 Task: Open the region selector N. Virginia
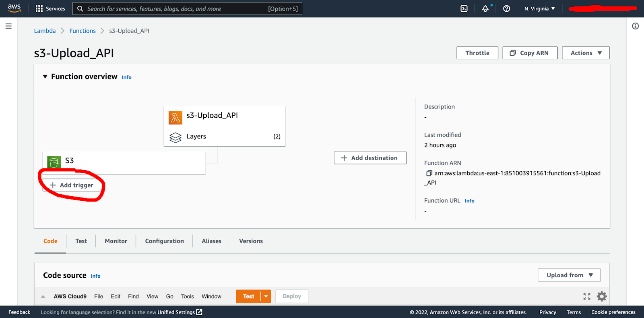point(539,8)
